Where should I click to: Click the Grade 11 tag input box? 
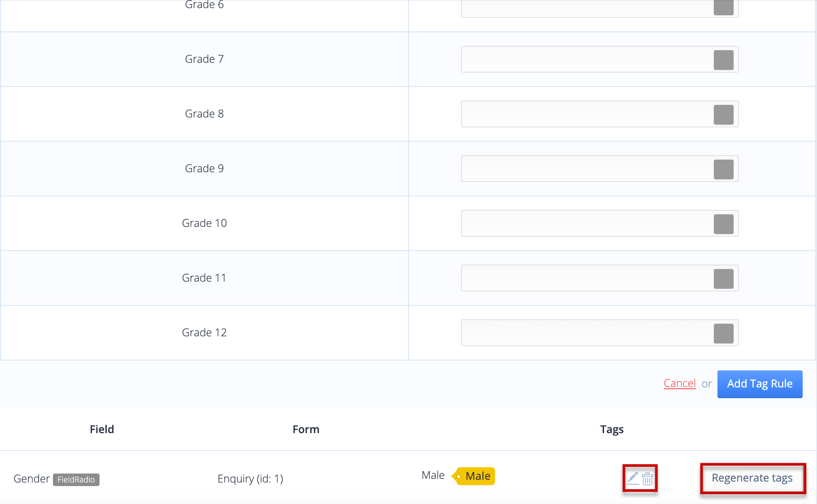[600, 278]
